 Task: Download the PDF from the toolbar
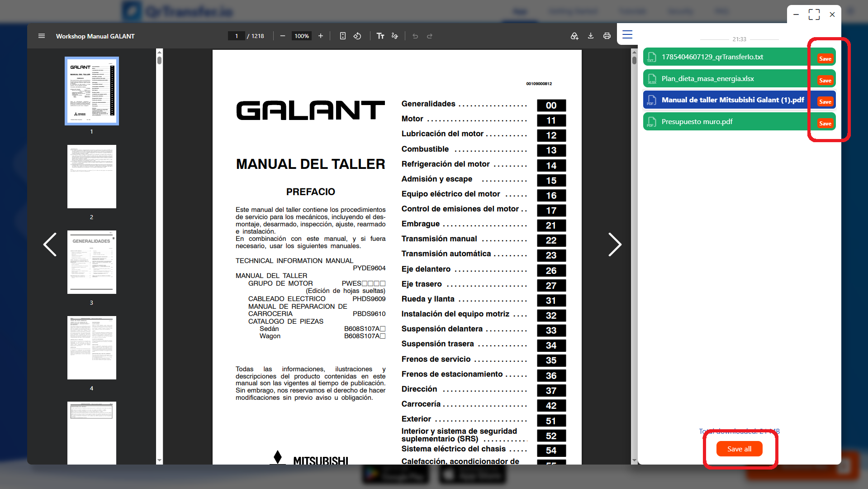pos(591,36)
